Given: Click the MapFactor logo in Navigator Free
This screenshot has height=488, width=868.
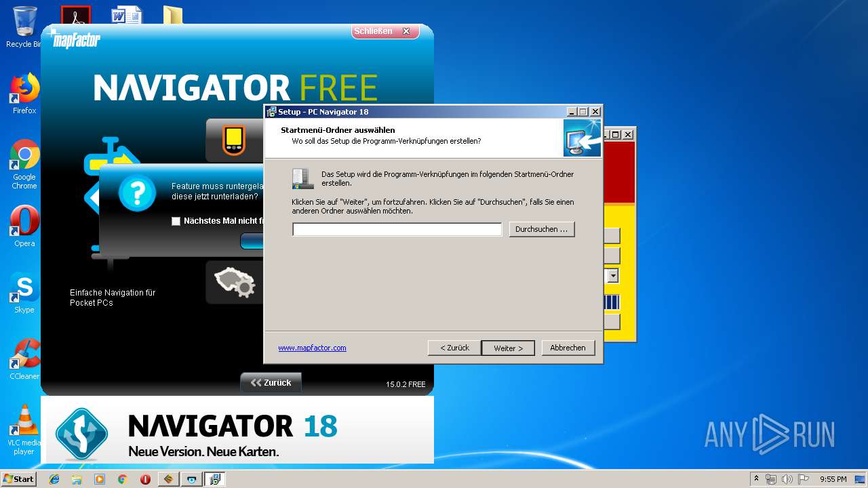Looking at the screenshot, I should [x=75, y=39].
